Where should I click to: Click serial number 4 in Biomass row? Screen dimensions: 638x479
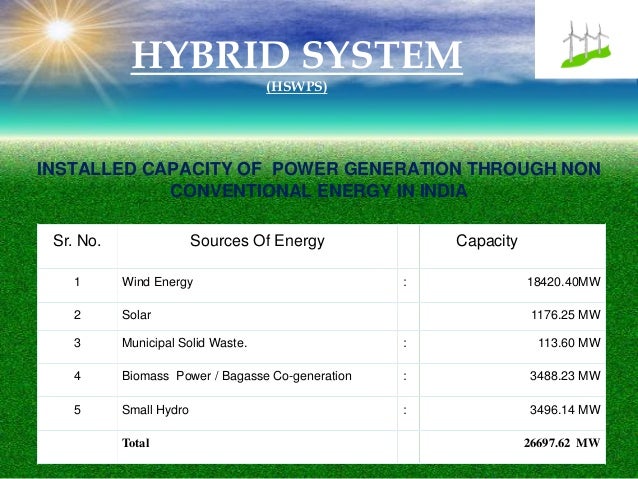[x=77, y=376]
